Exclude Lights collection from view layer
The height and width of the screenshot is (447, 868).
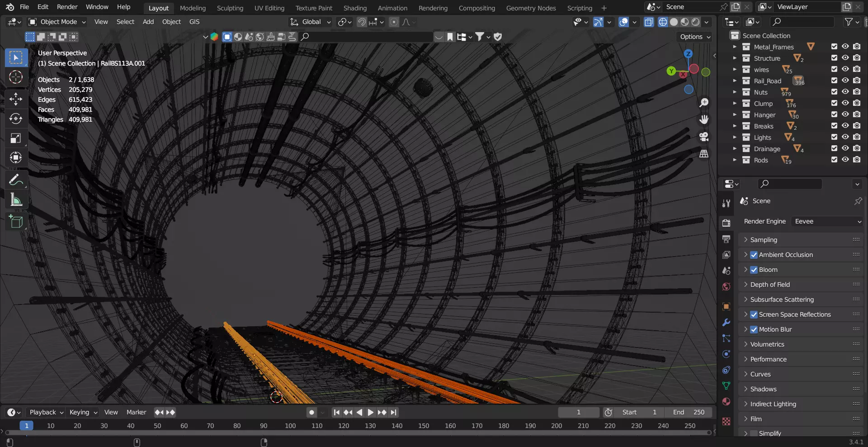click(834, 137)
